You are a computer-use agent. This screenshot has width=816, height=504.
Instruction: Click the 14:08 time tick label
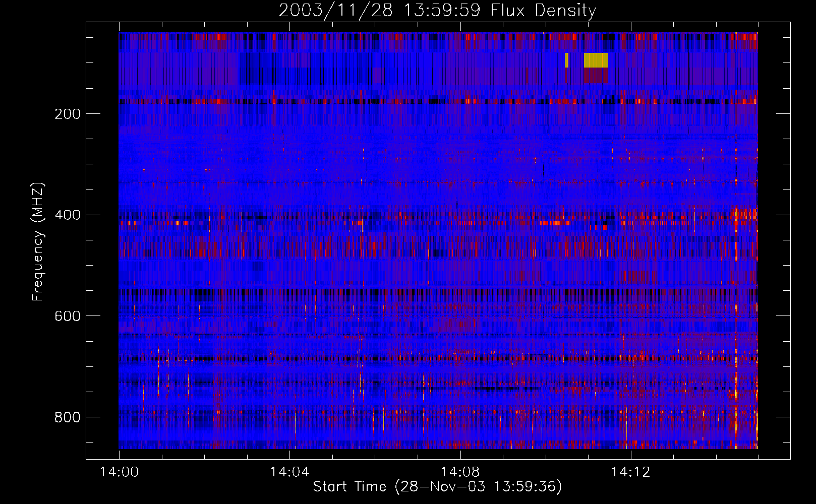[460, 472]
